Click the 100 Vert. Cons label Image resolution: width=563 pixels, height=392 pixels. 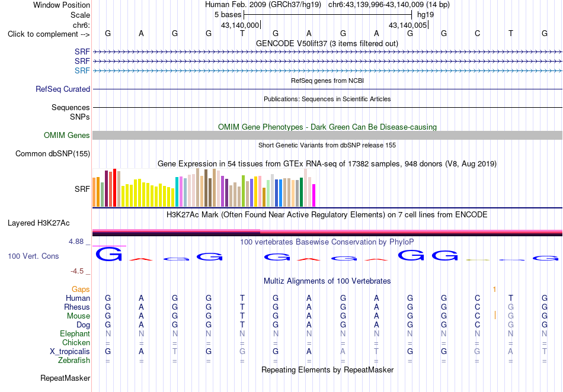[x=33, y=256]
